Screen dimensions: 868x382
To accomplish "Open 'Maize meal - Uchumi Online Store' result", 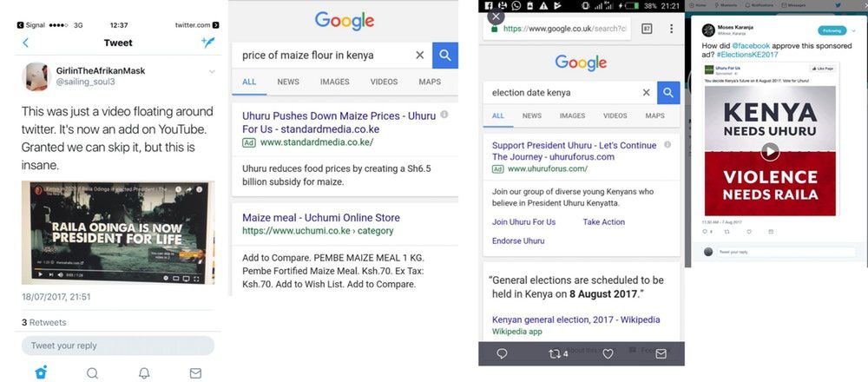I will [x=321, y=218].
